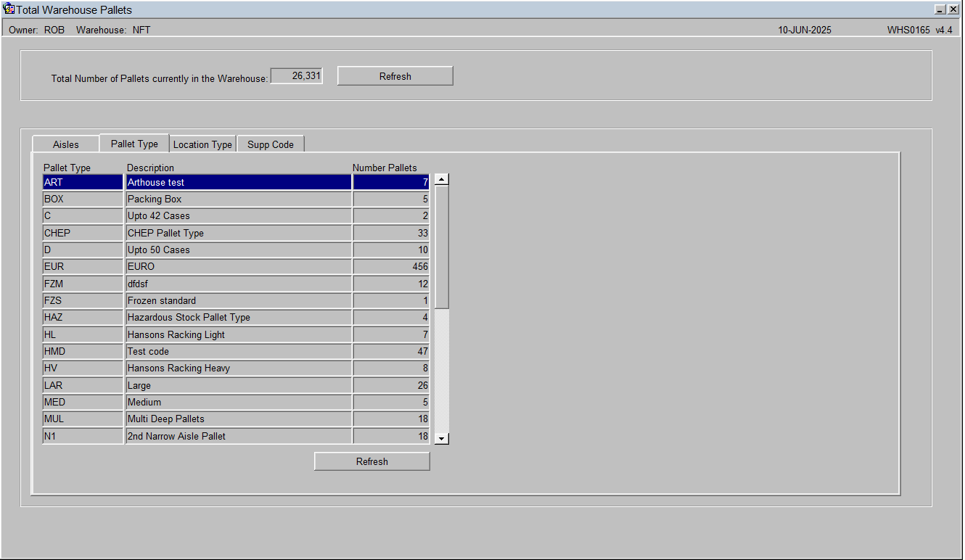Select the FZM pallet type cell

[83, 284]
